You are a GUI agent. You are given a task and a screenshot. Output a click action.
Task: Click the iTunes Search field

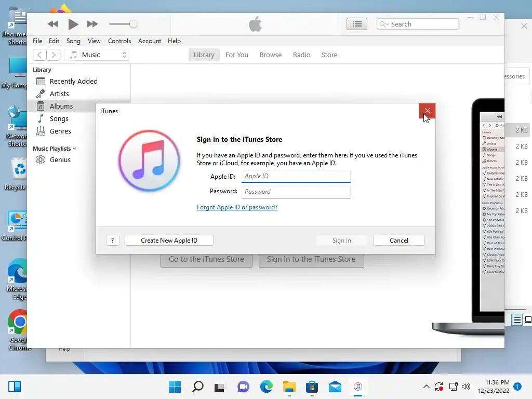click(x=418, y=24)
